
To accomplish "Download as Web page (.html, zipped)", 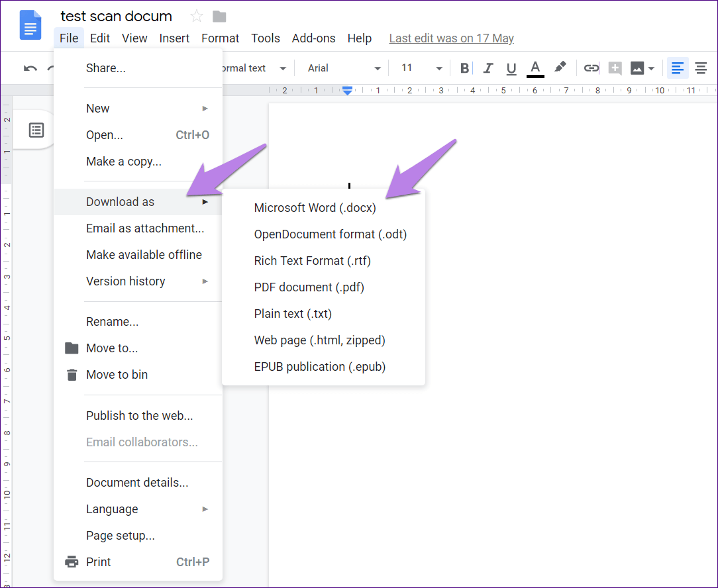I will pyautogui.click(x=324, y=340).
